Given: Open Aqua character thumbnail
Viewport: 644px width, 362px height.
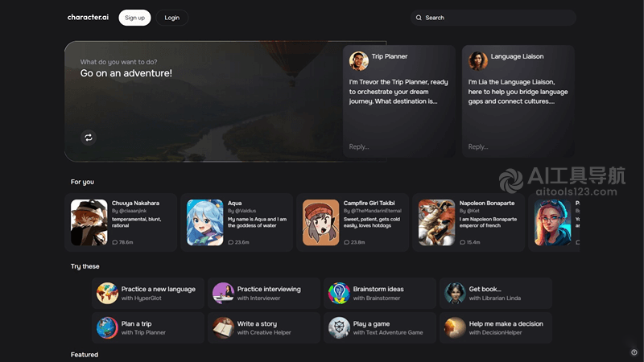Looking at the screenshot, I should [205, 223].
